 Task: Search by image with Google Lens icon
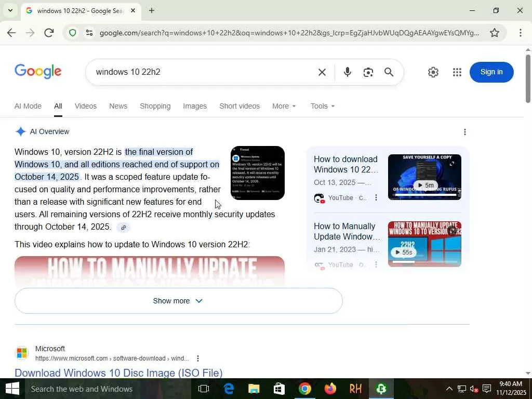[x=368, y=72]
